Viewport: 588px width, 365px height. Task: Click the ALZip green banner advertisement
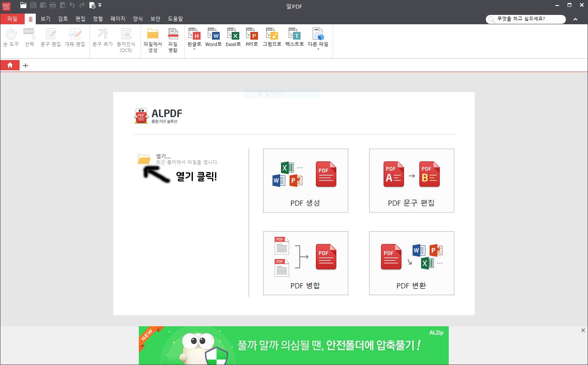[294, 345]
